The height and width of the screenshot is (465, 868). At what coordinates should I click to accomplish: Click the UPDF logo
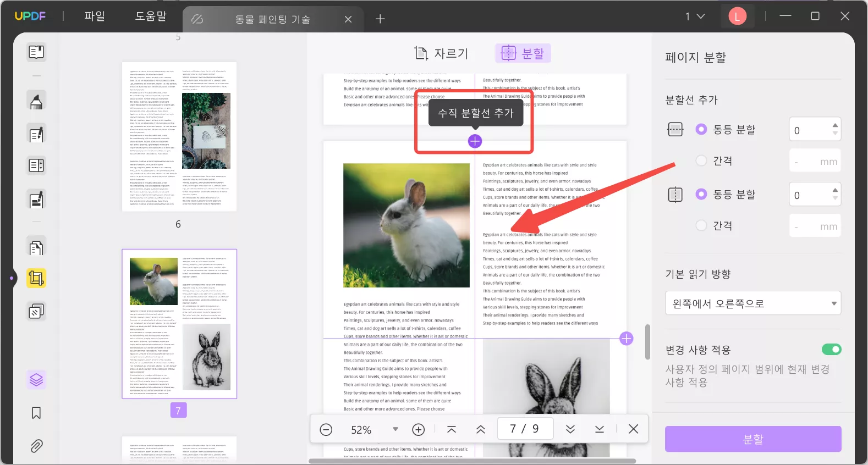[x=30, y=16]
